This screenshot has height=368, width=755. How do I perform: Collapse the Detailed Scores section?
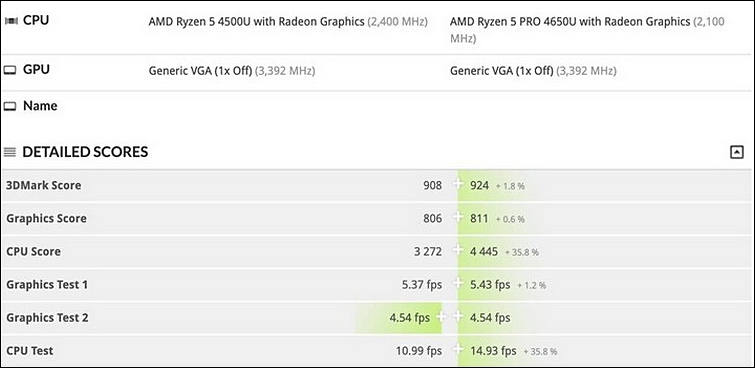point(737,153)
